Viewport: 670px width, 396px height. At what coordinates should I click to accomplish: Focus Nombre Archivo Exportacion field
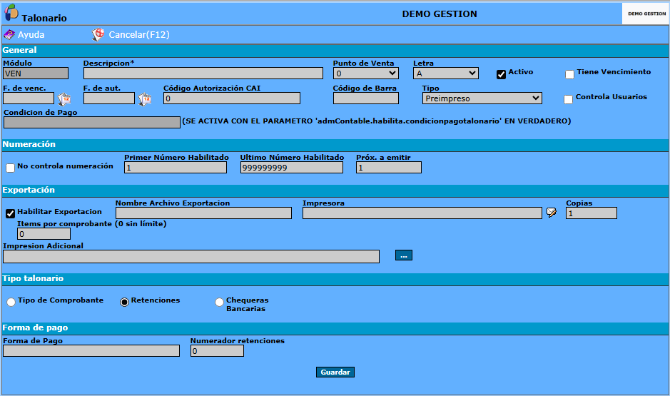coord(203,213)
